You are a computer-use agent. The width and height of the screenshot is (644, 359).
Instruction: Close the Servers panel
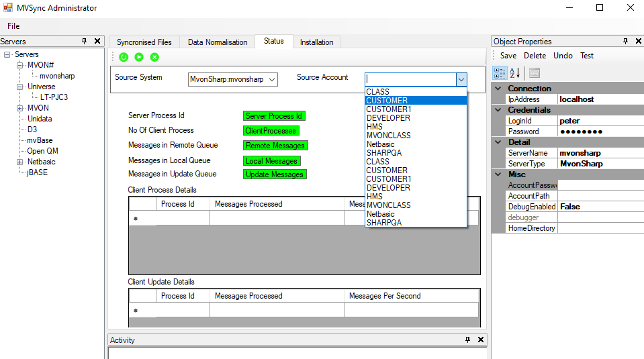(x=97, y=41)
